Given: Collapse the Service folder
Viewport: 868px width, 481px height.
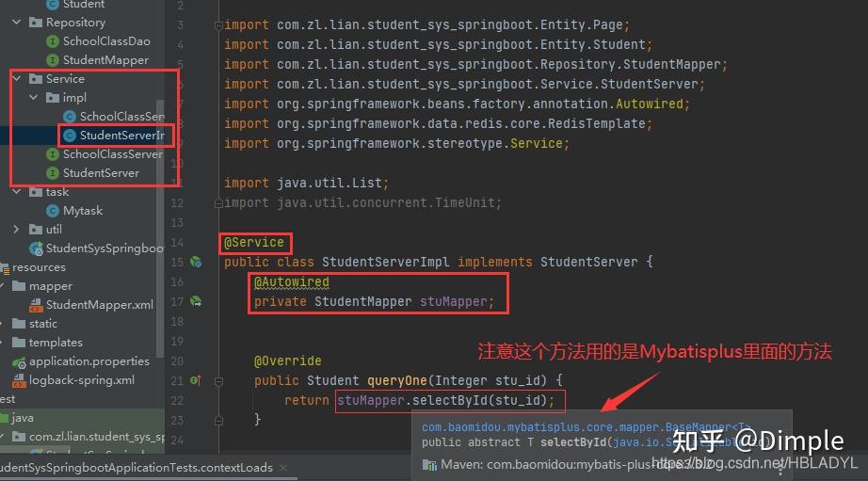Looking at the screenshot, I should coord(17,79).
